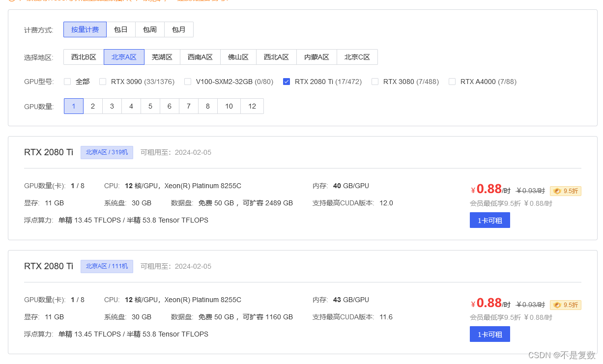Choose region 西北B区
Viewport: 603px width, 364px height.
[x=84, y=57]
